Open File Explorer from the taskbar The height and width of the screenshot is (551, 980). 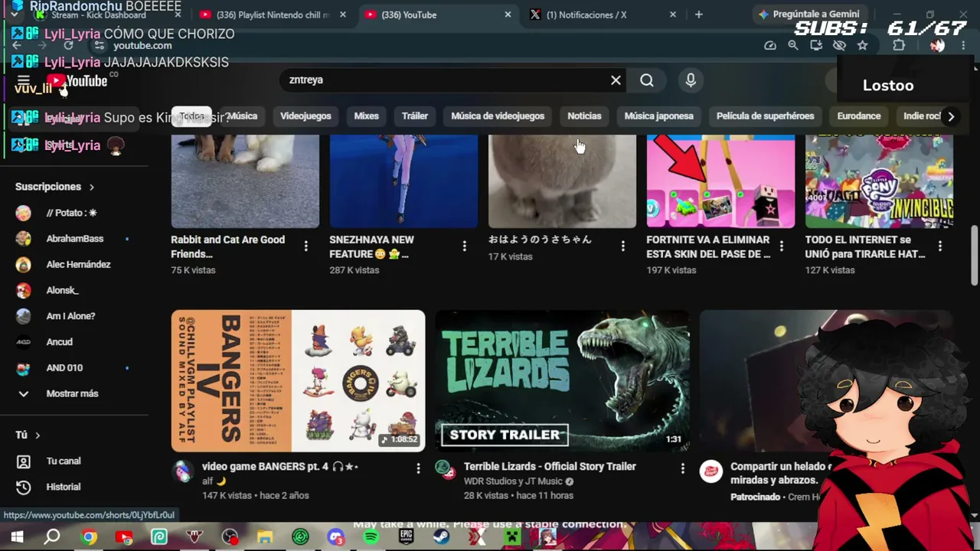tap(265, 537)
